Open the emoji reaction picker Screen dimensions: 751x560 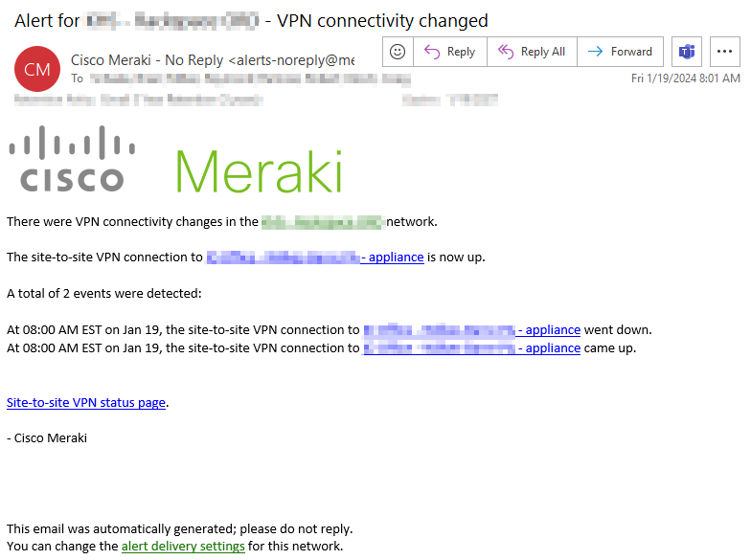pos(397,52)
